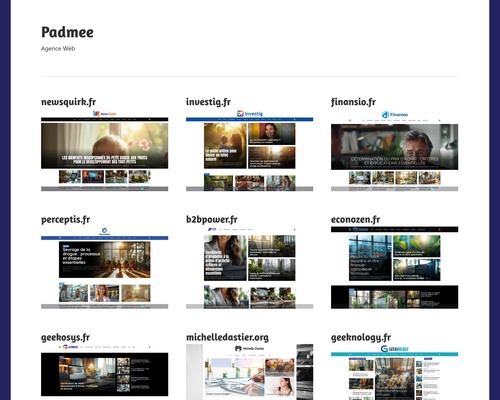Open the Padmee site title link

tap(67, 32)
